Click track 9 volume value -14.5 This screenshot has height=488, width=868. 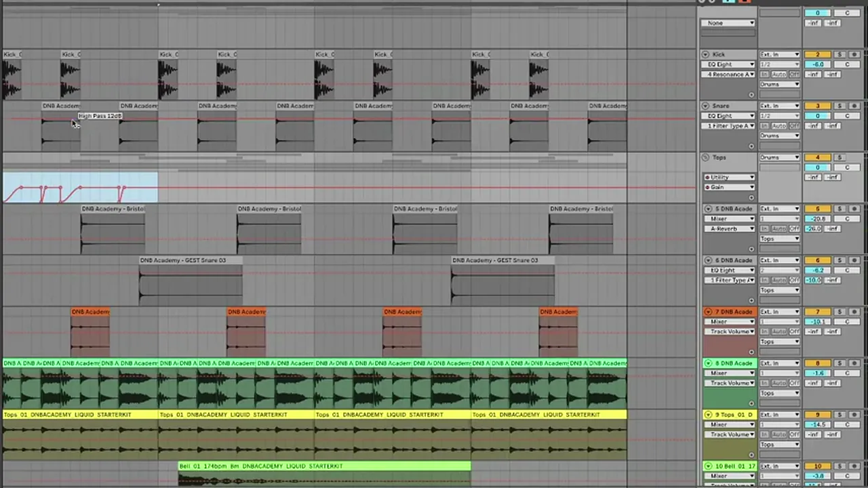818,425
